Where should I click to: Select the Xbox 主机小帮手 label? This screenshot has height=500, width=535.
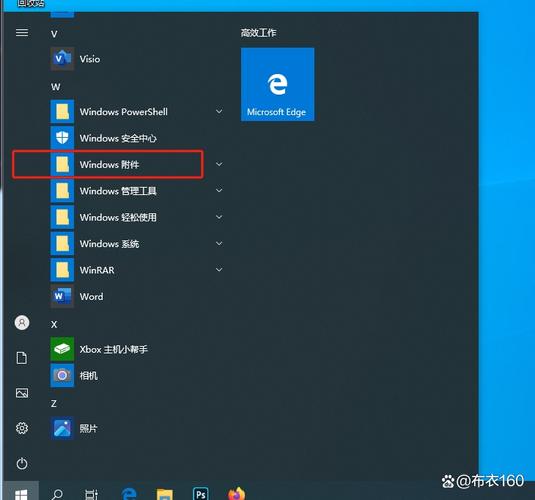coord(114,349)
